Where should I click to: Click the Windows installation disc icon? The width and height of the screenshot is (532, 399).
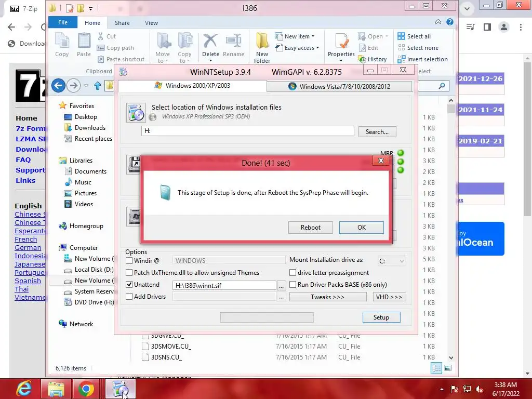pos(136,112)
